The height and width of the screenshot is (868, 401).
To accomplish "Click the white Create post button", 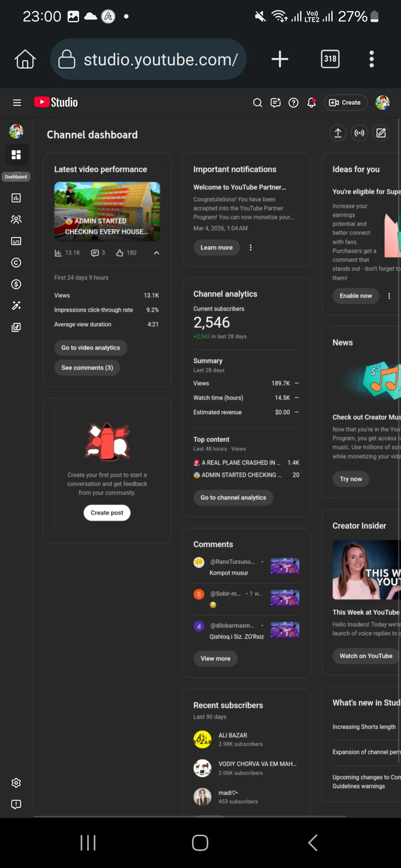I will click(x=107, y=513).
